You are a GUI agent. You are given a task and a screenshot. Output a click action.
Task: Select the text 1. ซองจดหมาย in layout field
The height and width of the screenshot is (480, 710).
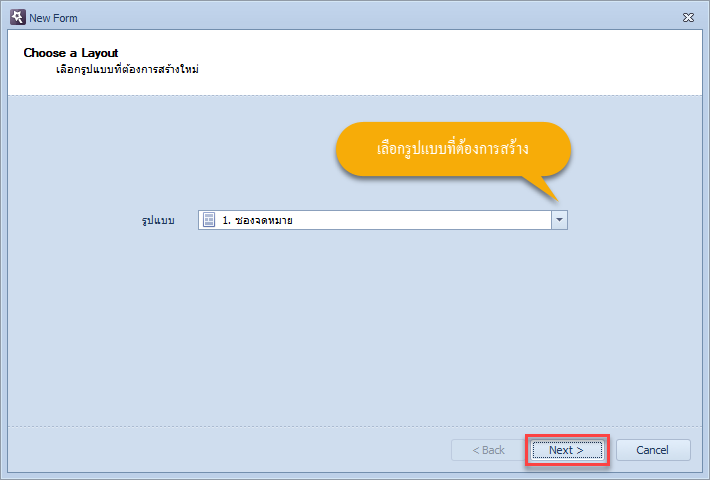pyautogui.click(x=257, y=221)
